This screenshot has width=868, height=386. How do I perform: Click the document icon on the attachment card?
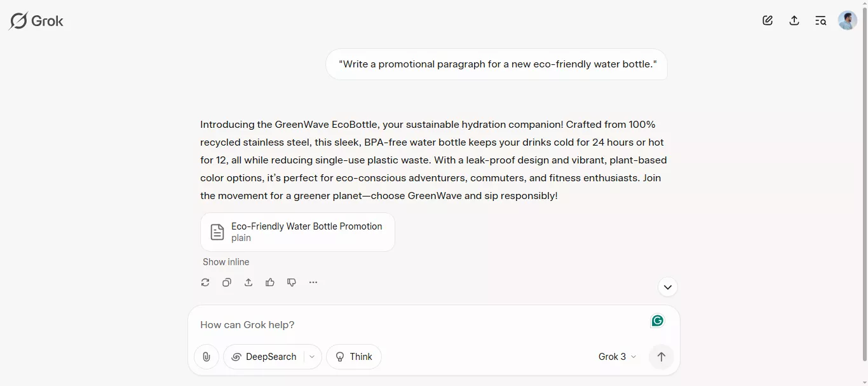click(x=217, y=232)
